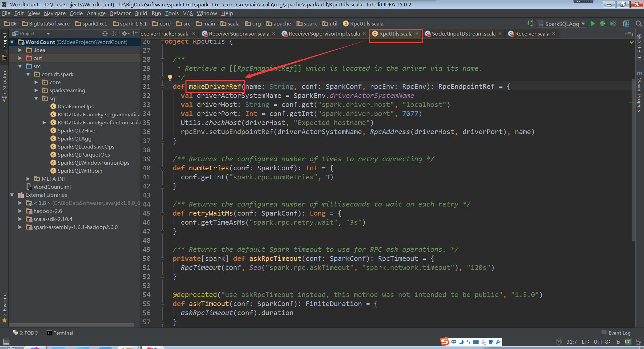This screenshot has width=644, height=349.
Task: Toggle read-only lock for file
Action: click(x=618, y=342)
